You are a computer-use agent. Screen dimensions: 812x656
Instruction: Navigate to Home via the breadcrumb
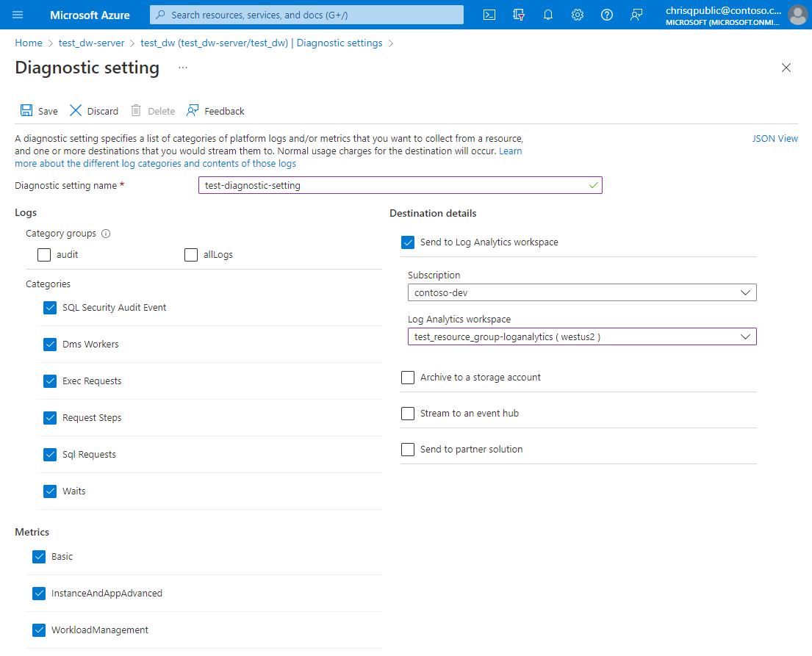click(x=28, y=43)
